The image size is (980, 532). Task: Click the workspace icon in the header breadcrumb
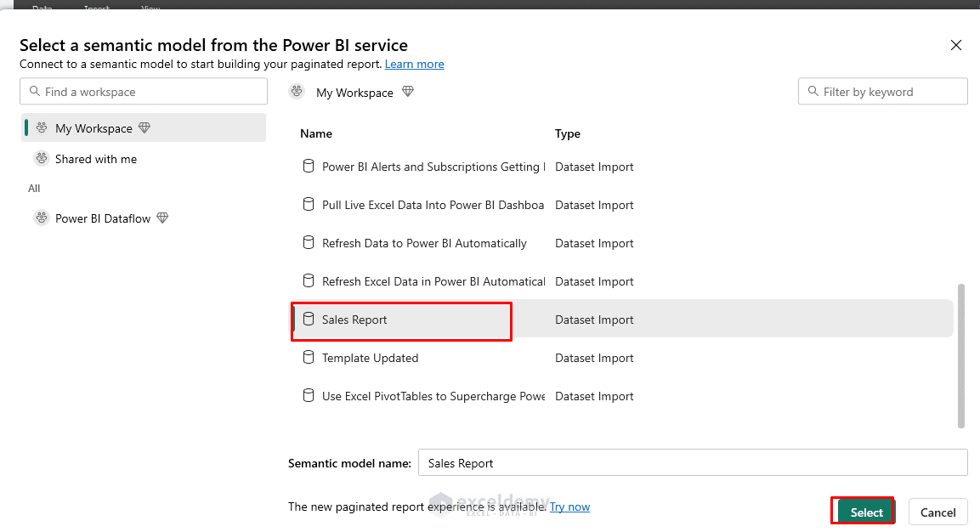pyautogui.click(x=297, y=91)
